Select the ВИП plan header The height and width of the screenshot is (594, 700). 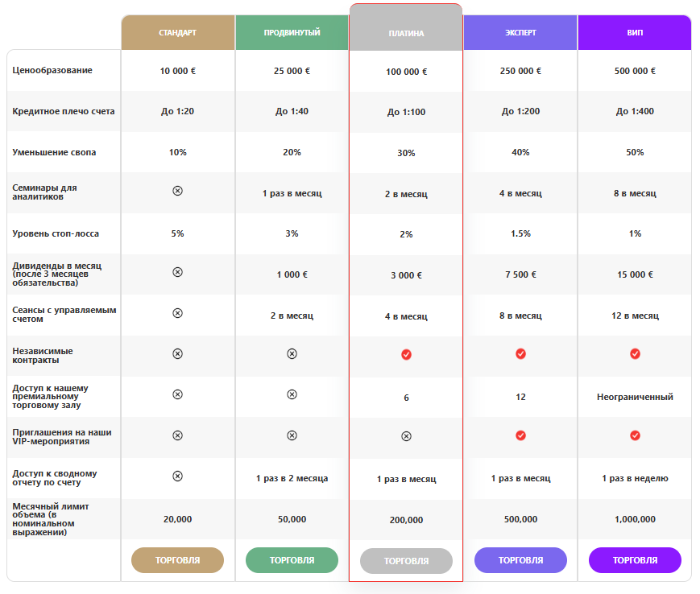pyautogui.click(x=635, y=32)
